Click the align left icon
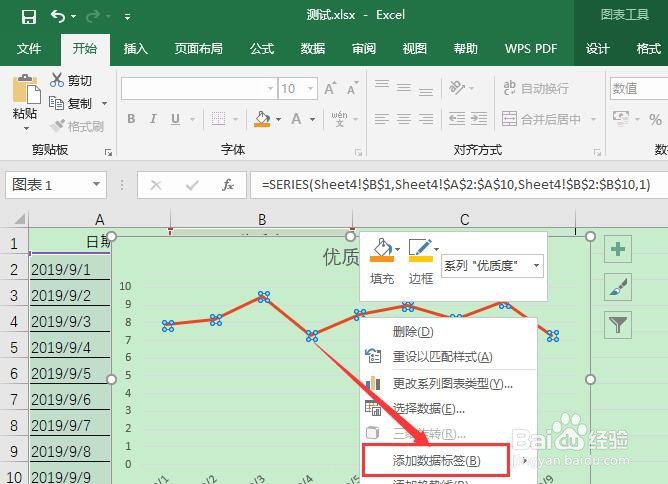This screenshot has width=668, height=484. pyautogui.click(x=382, y=119)
